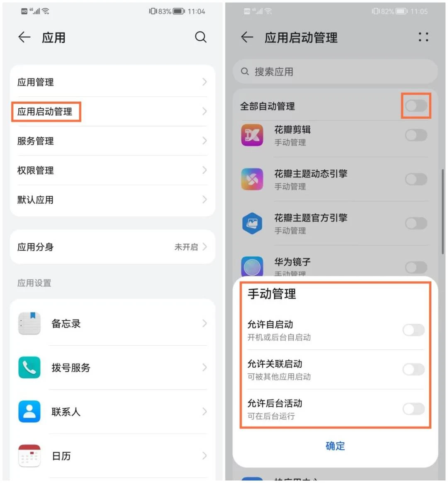Tap the search magnifier icon in 应用 header
The height and width of the screenshot is (483, 448).
click(200, 37)
